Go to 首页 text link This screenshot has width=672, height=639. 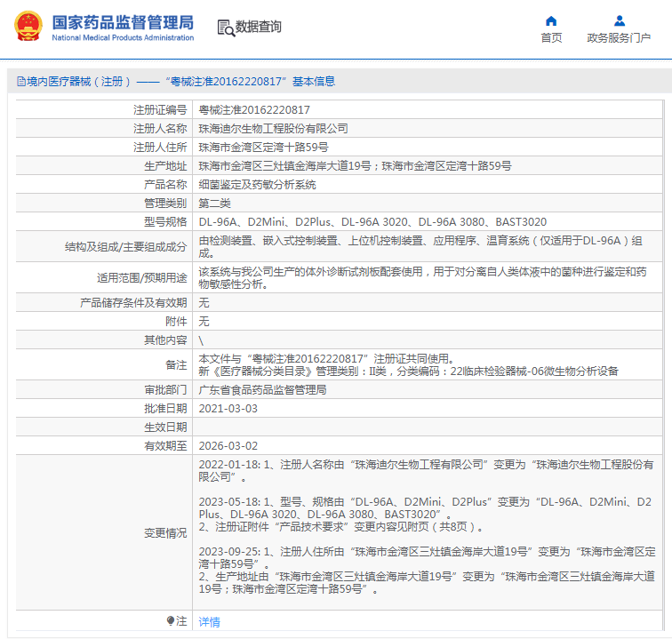pyautogui.click(x=551, y=37)
